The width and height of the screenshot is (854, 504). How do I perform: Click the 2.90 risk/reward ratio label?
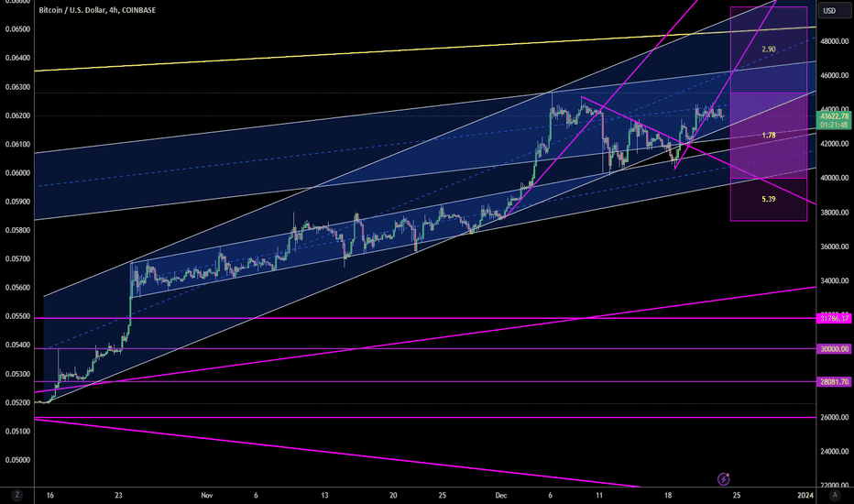[769, 49]
